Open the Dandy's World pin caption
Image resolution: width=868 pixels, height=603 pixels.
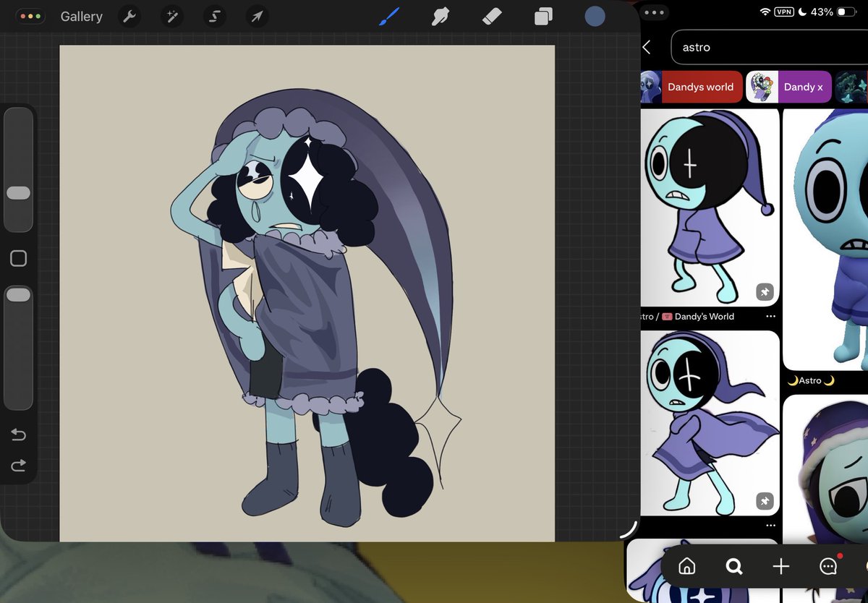pos(687,317)
